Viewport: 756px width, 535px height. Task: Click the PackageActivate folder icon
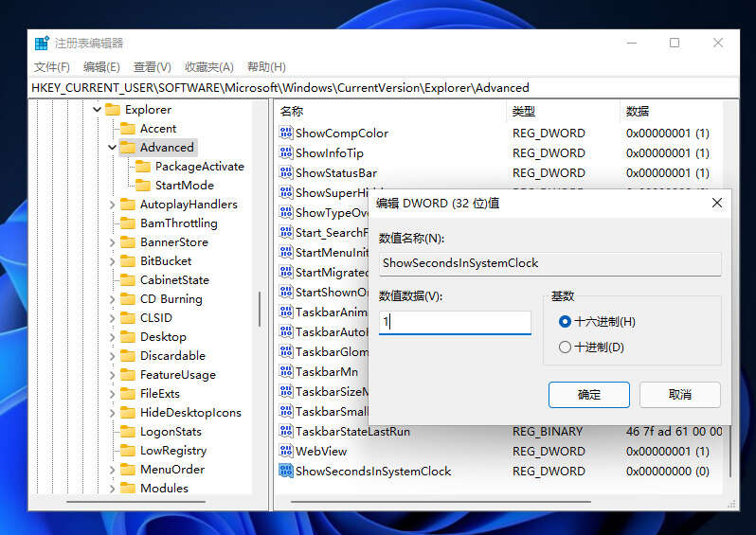143,167
